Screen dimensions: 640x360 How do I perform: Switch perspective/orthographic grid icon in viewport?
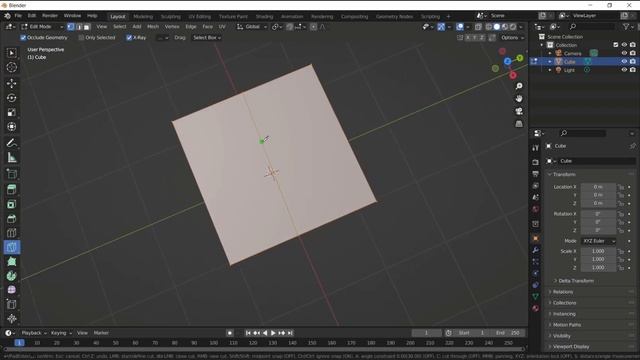519,124
